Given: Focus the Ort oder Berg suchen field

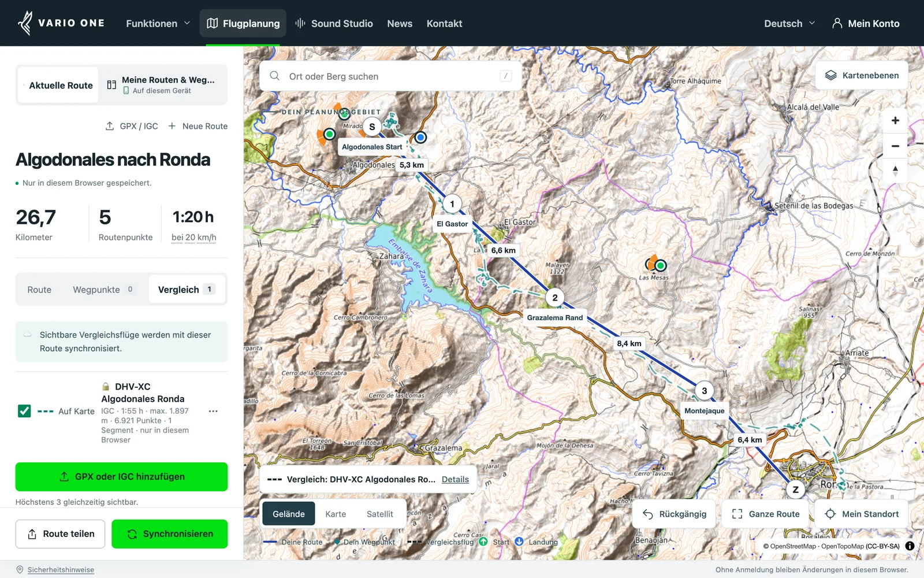Looking at the screenshot, I should [x=390, y=76].
